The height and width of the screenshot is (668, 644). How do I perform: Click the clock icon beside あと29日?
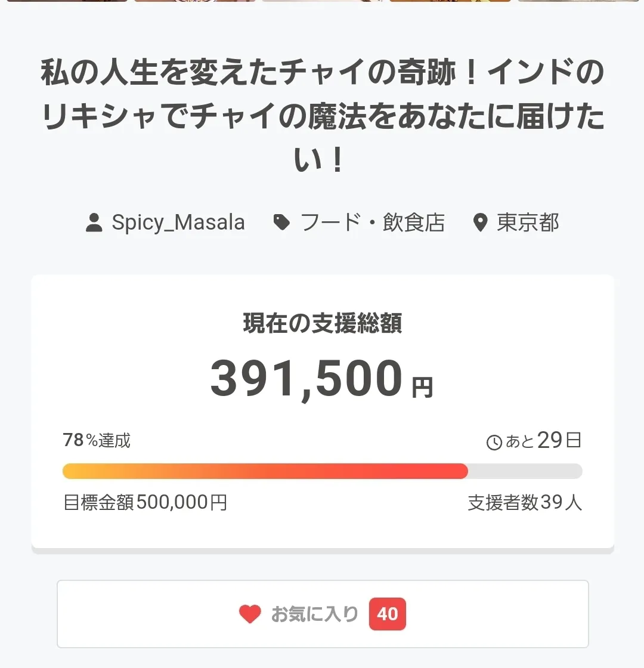pos(494,443)
